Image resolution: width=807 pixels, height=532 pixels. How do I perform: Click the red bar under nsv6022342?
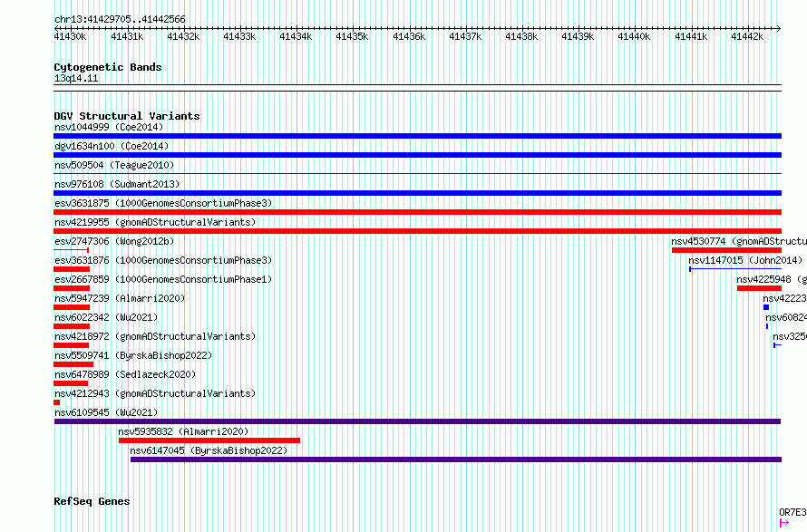click(72, 326)
